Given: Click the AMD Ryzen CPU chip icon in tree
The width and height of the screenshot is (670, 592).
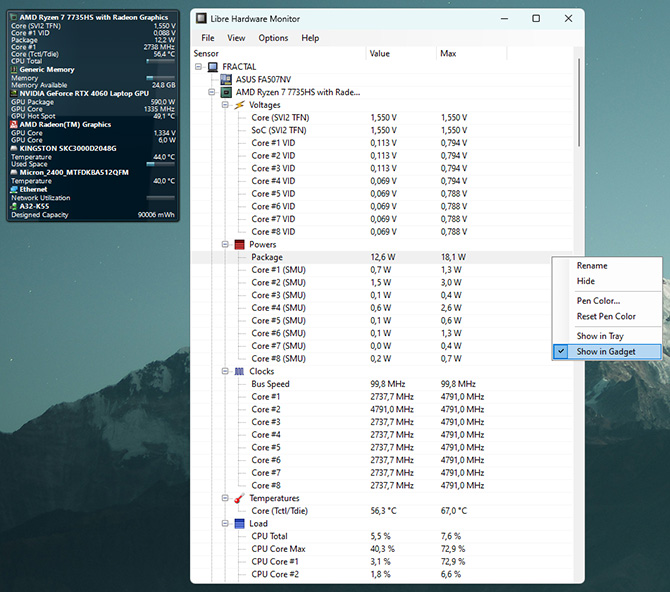Looking at the screenshot, I should click(x=226, y=92).
